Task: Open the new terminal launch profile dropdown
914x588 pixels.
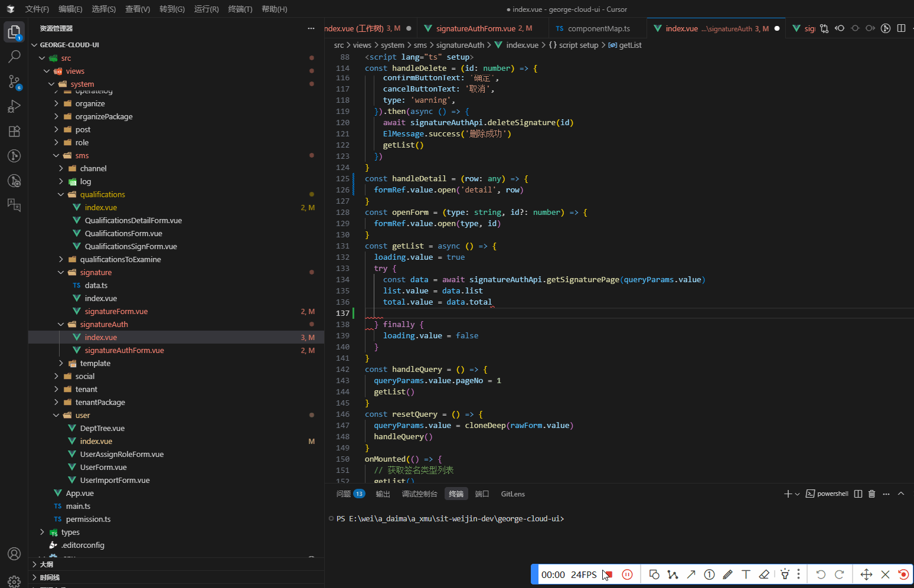Action: 797,494
